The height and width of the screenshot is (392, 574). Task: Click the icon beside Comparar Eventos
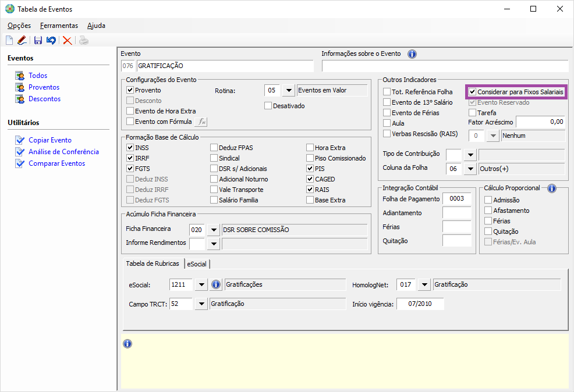click(20, 163)
